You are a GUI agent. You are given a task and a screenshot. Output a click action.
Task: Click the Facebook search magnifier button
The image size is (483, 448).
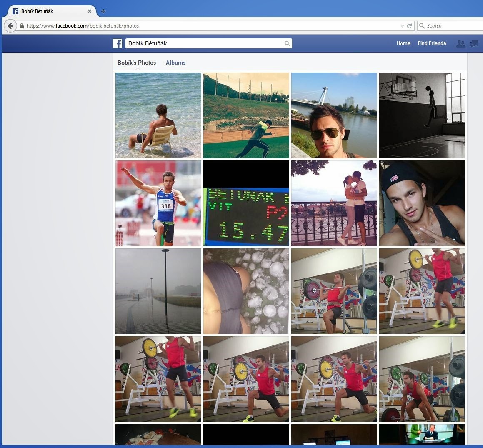click(x=287, y=43)
